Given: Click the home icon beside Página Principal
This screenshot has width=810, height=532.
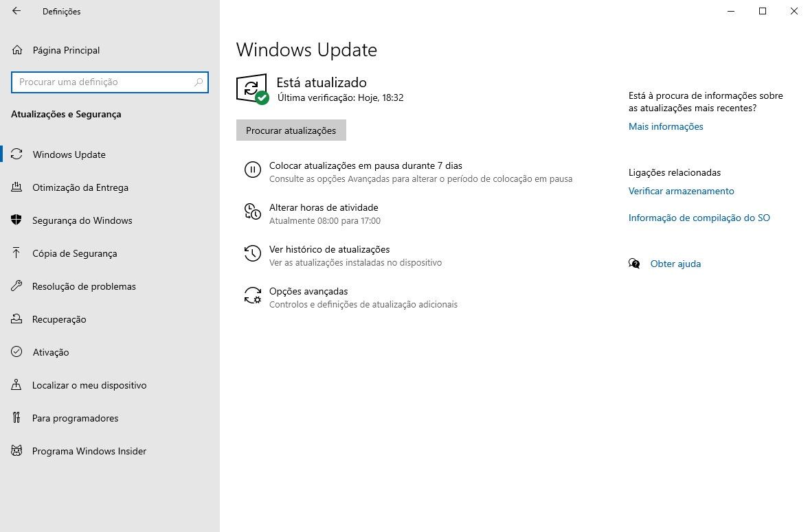Looking at the screenshot, I should (x=17, y=50).
